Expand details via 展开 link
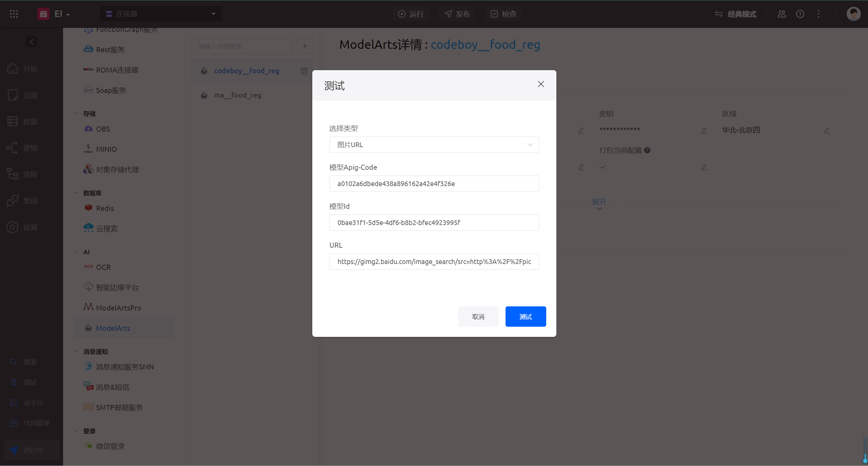Image resolution: width=868 pixels, height=466 pixels. click(599, 202)
